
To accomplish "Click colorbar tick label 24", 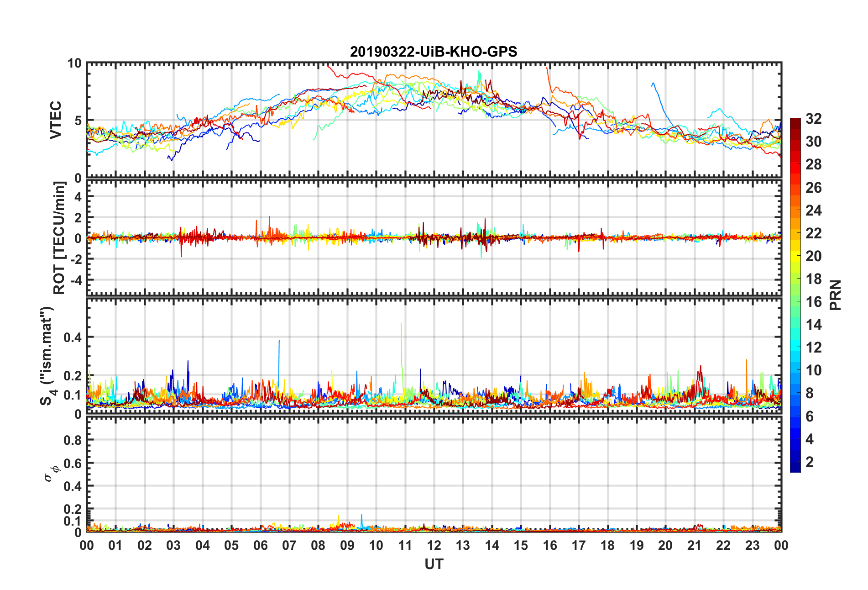I will [813, 210].
